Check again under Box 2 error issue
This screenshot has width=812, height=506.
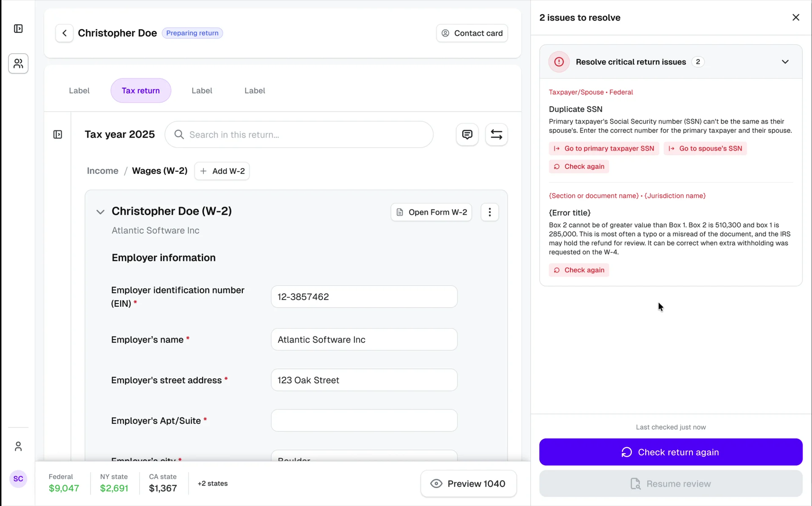pos(579,270)
